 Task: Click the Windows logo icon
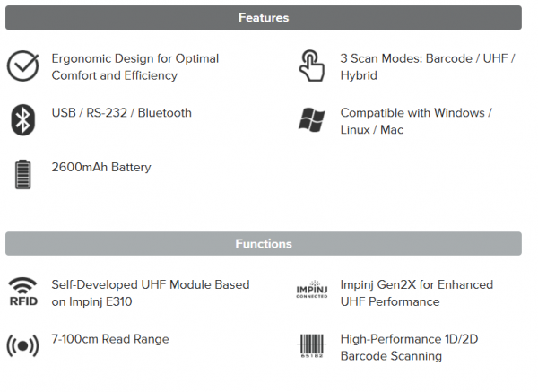coord(311,120)
